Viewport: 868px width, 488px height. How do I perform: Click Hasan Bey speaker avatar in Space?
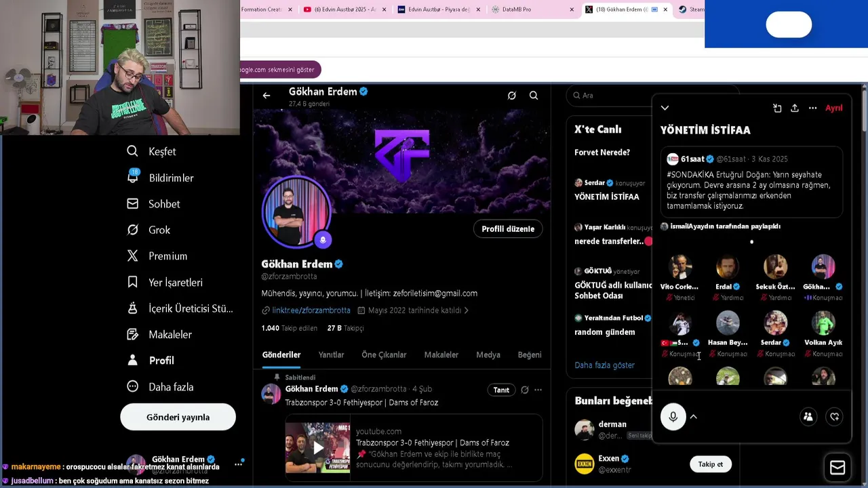click(x=728, y=323)
